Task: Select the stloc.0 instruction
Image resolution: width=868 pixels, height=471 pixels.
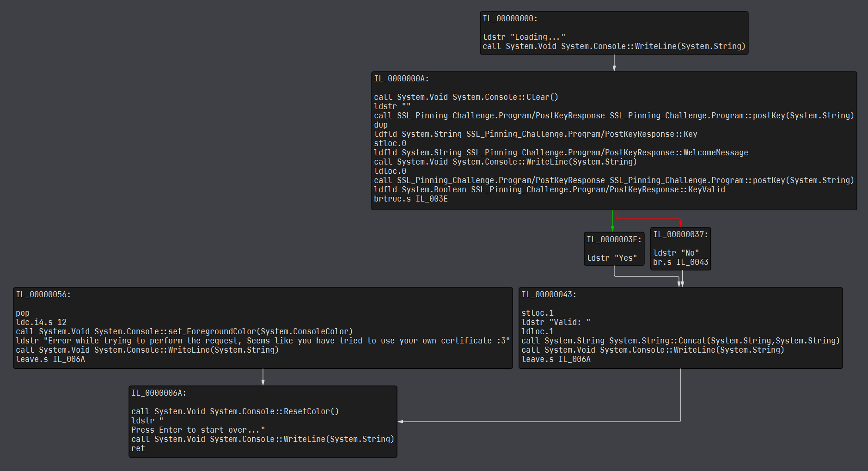Action: click(390, 143)
